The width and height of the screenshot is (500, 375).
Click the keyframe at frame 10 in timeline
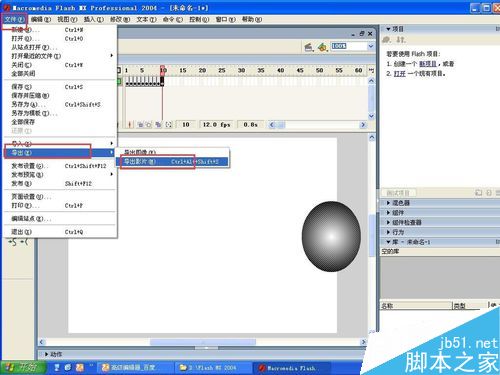tap(162, 81)
